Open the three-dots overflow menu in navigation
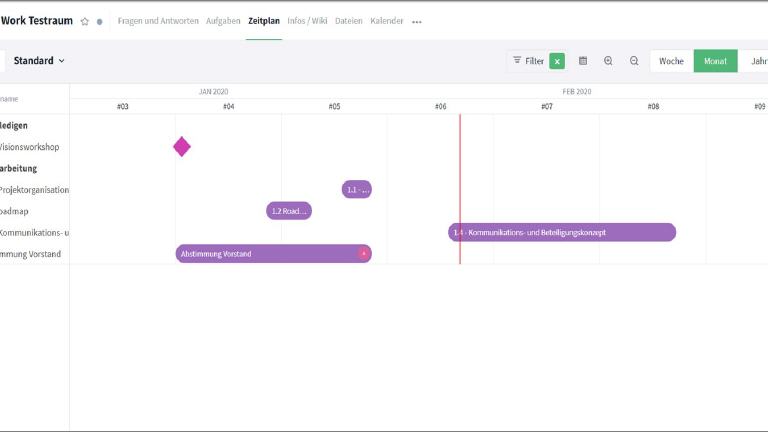 tap(417, 21)
